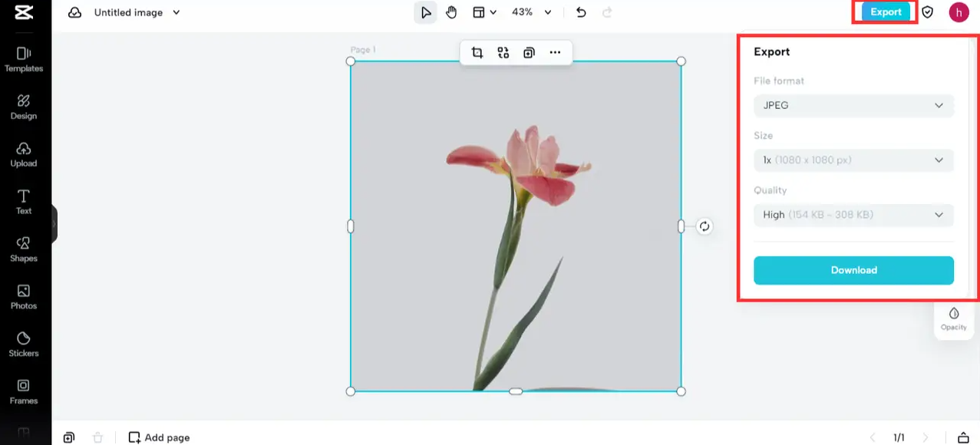Open the user profile avatar

pyautogui.click(x=959, y=12)
